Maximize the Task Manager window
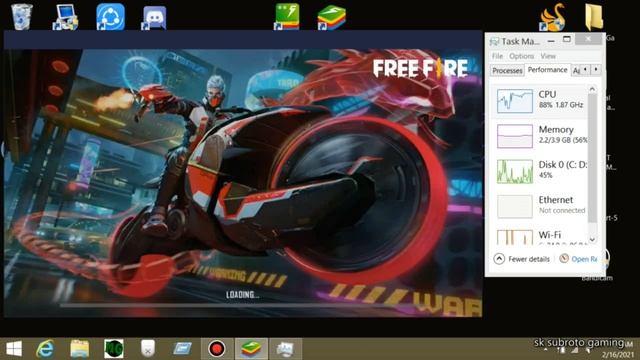 [567, 40]
